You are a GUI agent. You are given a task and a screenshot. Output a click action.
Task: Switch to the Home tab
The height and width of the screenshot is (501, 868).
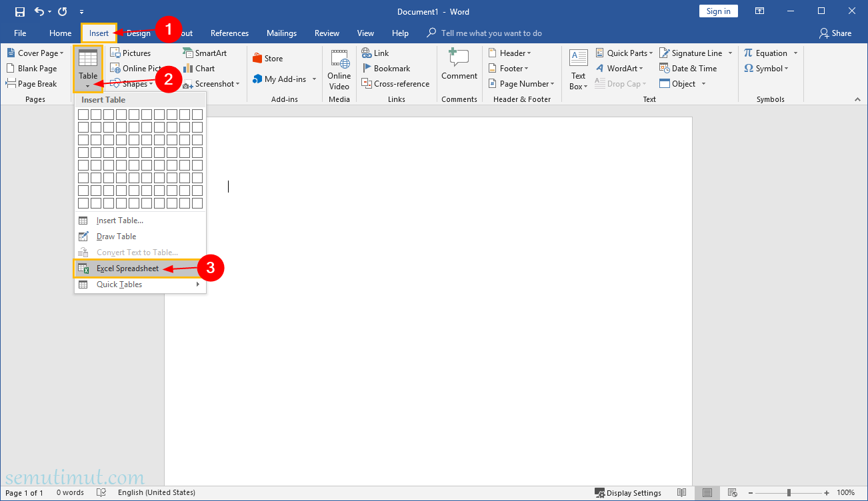[x=60, y=33]
